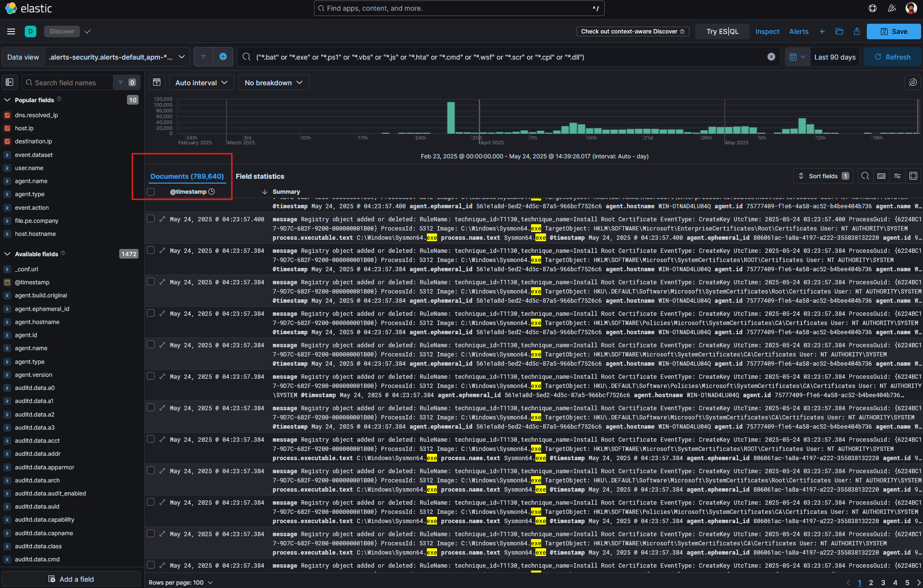Click Check out context-aware Discover badge
923x588 pixels.
pos(632,31)
